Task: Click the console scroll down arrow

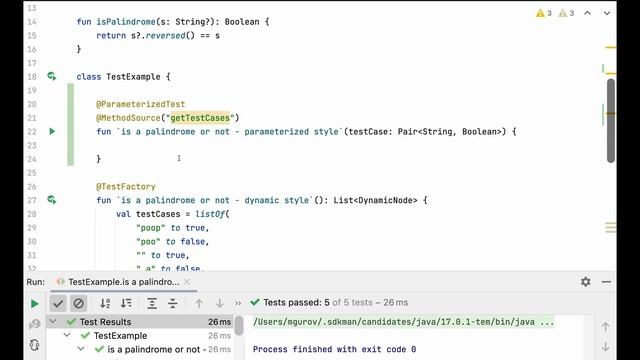Action: click(605, 347)
